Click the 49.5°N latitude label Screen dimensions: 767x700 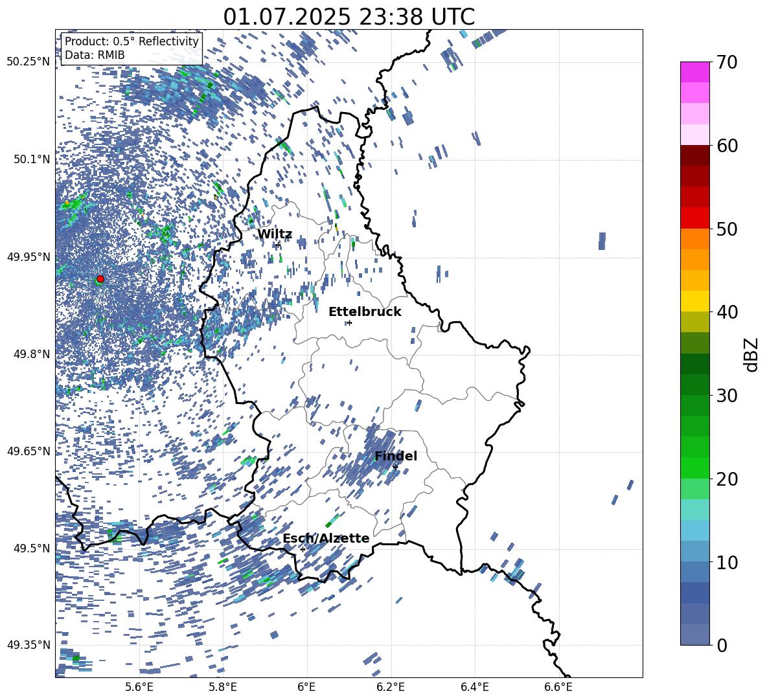point(31,548)
